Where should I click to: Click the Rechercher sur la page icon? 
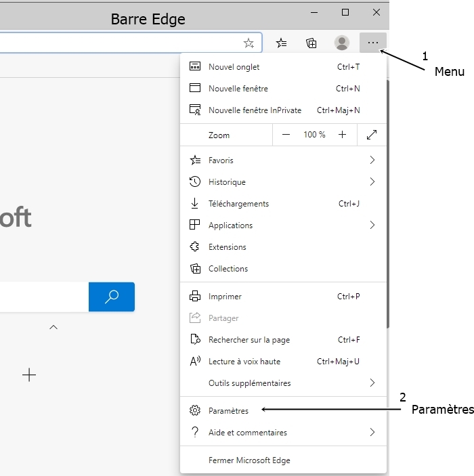195,339
